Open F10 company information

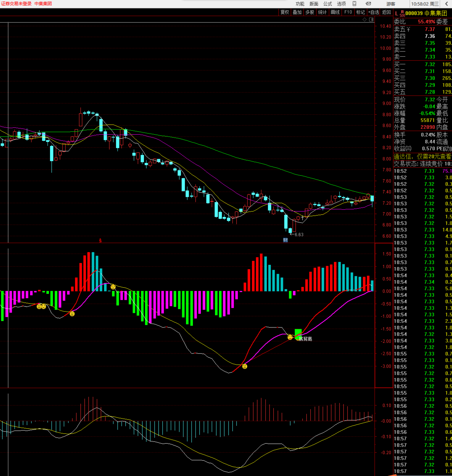point(348,12)
